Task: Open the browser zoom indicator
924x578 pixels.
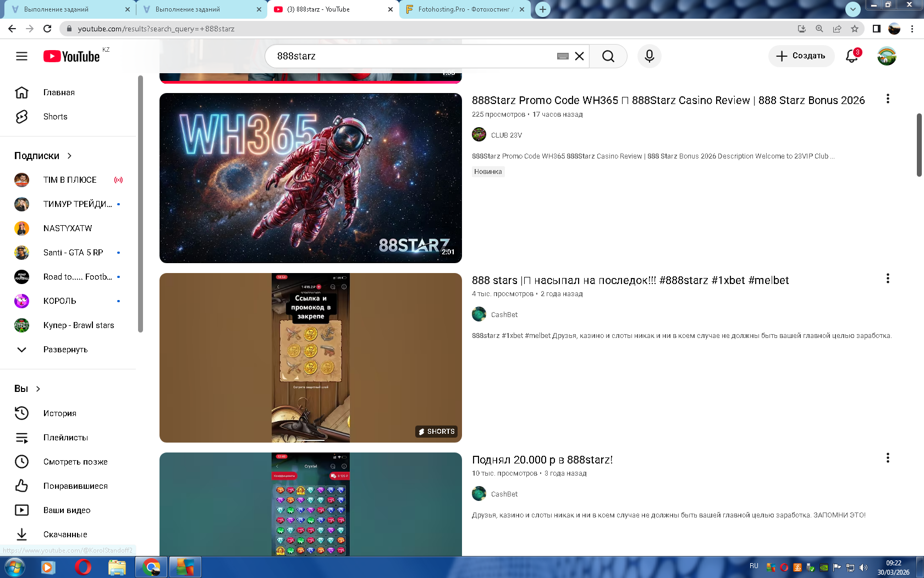Action: coord(819,29)
